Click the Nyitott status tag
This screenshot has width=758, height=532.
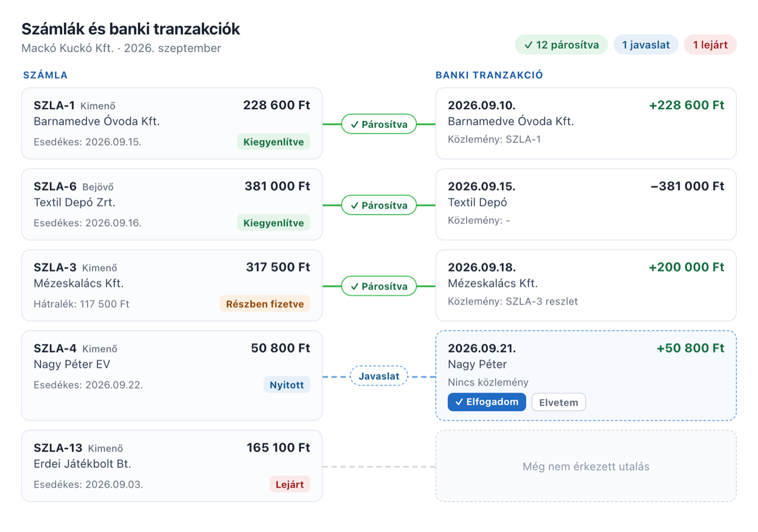[x=287, y=385]
